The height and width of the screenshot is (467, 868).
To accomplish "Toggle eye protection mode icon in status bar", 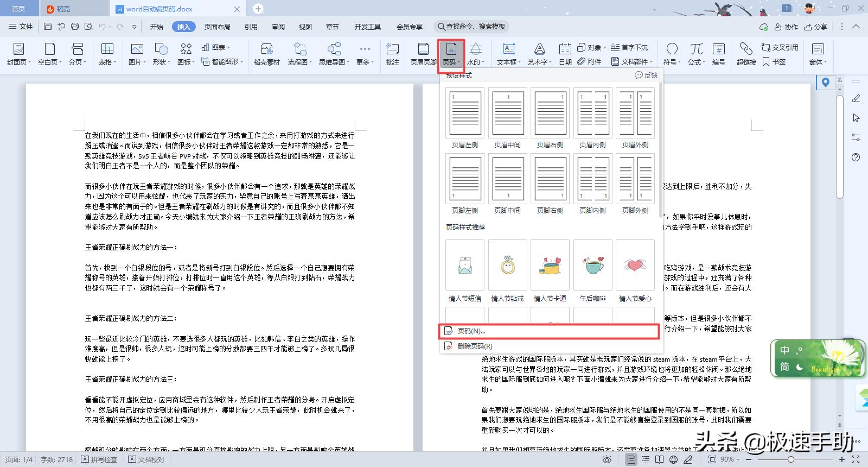I will (607, 459).
